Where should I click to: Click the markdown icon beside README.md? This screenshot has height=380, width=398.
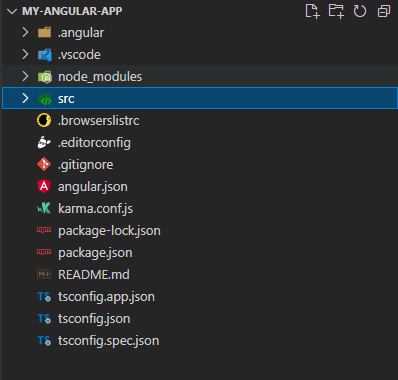pyautogui.click(x=44, y=274)
